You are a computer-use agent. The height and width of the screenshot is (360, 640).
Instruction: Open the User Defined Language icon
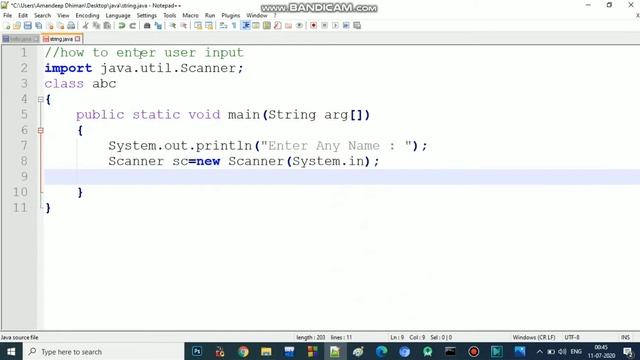click(256, 26)
